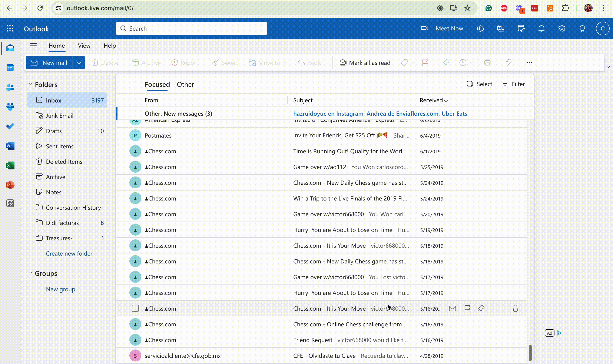This screenshot has width=613, height=364.
Task: Open New mail dropdown arrow
Action: (79, 63)
